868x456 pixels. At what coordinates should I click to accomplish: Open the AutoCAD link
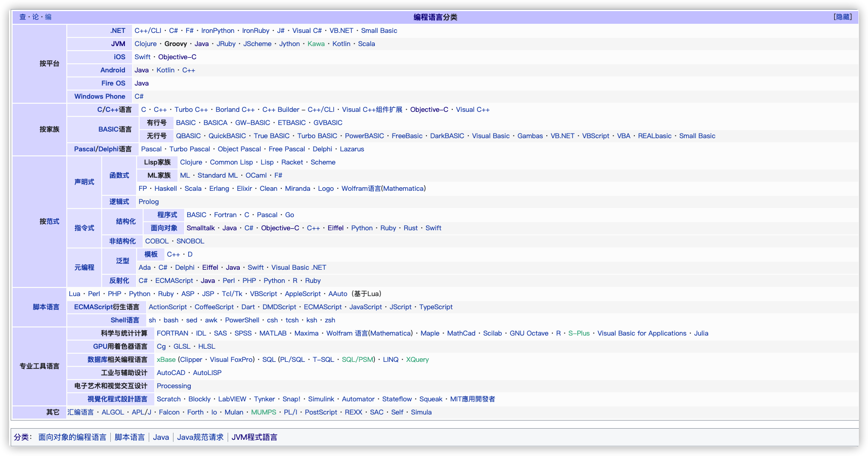[x=170, y=372]
